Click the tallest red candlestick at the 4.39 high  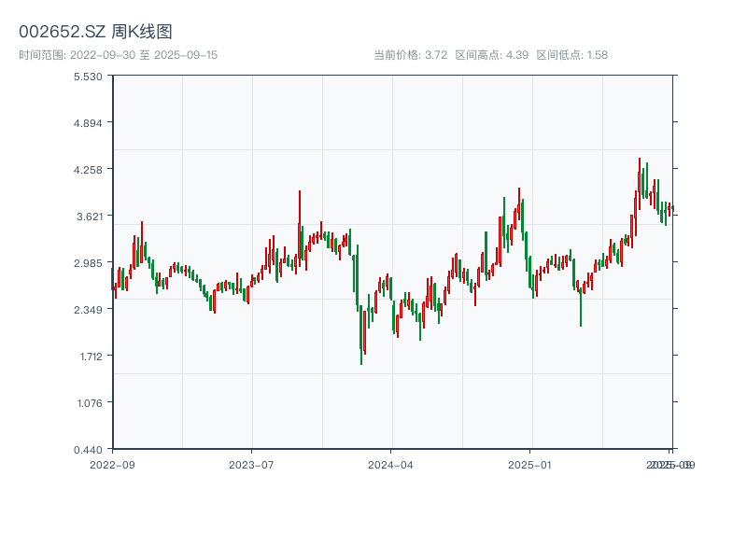[x=640, y=183]
